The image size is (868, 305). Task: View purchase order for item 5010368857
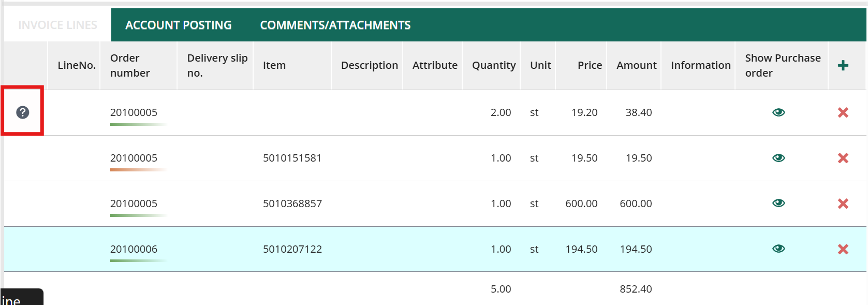778,203
